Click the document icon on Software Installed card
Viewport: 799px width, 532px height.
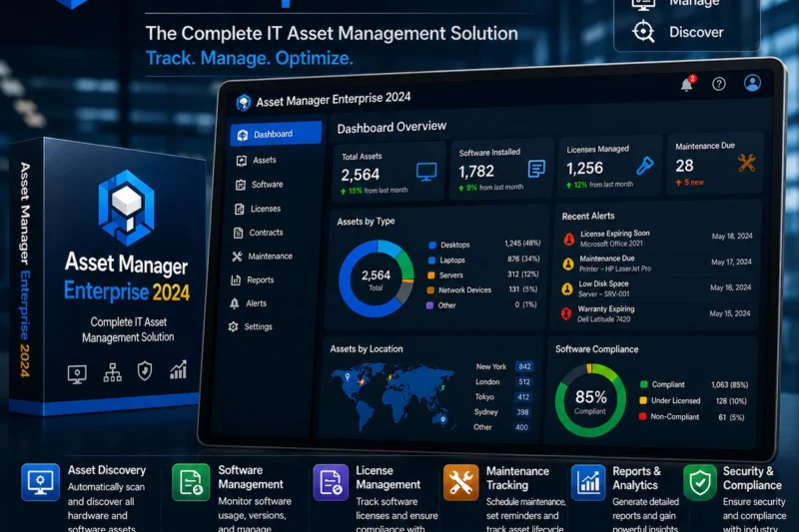[536, 169]
